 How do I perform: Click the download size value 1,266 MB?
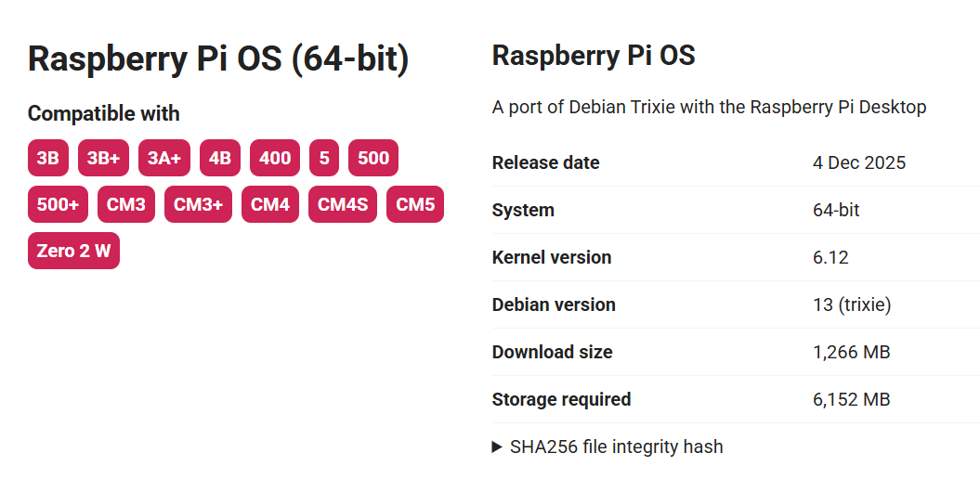852,352
